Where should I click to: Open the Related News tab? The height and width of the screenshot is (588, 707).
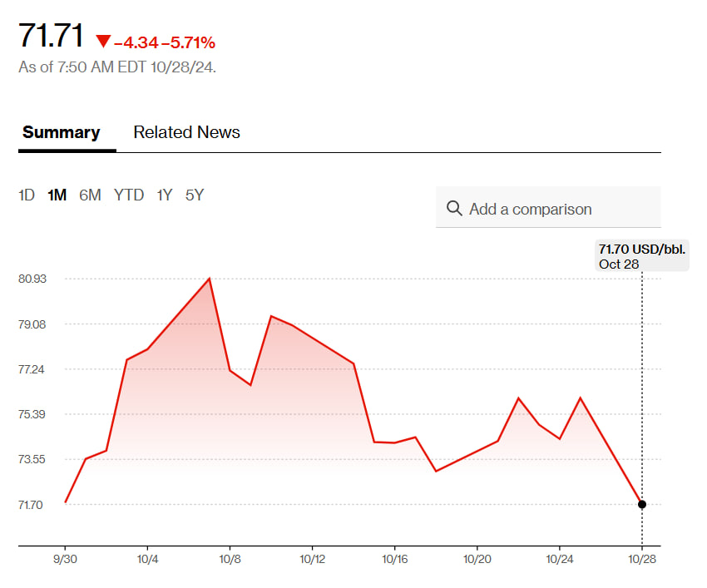pos(186,132)
